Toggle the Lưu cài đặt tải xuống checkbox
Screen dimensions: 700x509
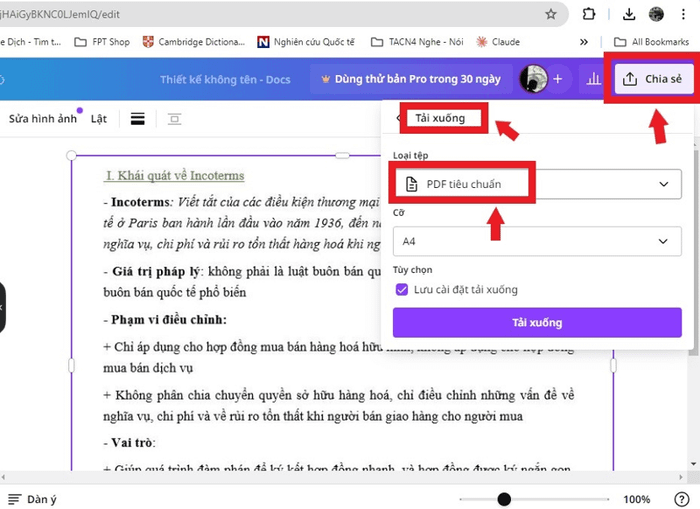402,290
